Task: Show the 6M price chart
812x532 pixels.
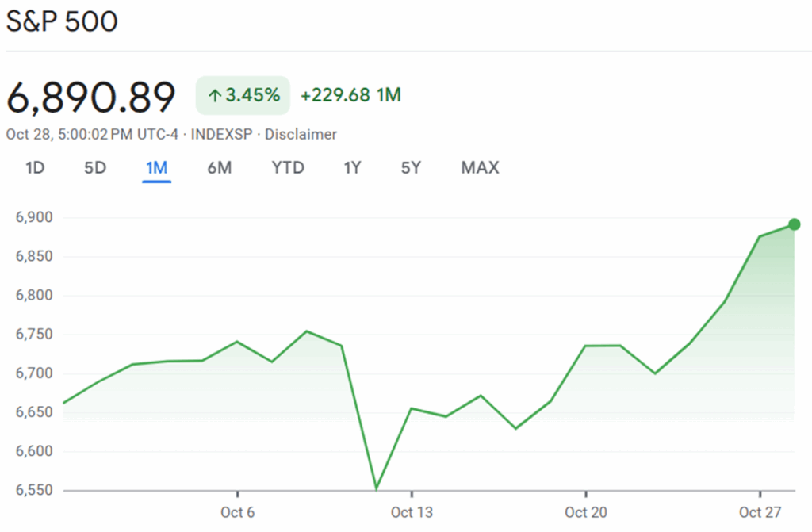Action: tap(219, 167)
